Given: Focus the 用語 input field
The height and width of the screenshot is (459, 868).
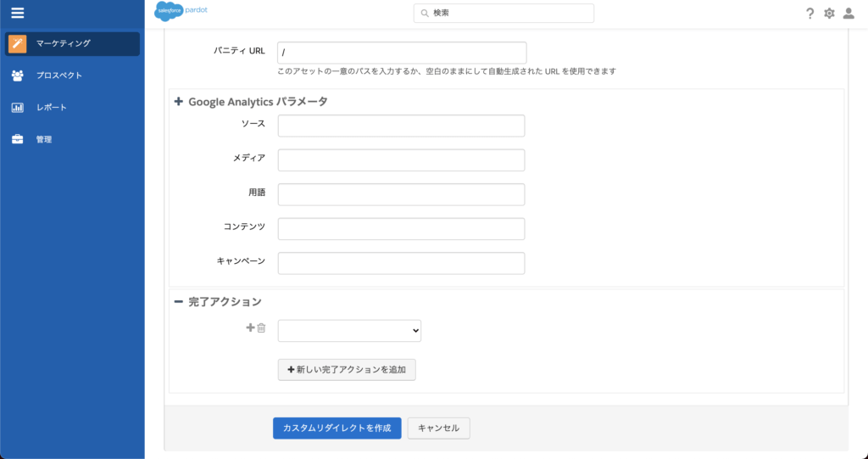Looking at the screenshot, I should click(x=401, y=194).
